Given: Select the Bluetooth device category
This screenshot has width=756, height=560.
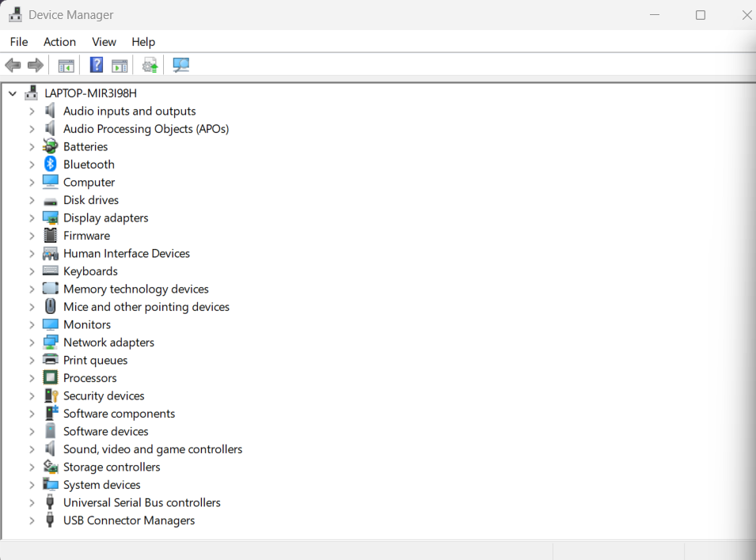Looking at the screenshot, I should 88,164.
